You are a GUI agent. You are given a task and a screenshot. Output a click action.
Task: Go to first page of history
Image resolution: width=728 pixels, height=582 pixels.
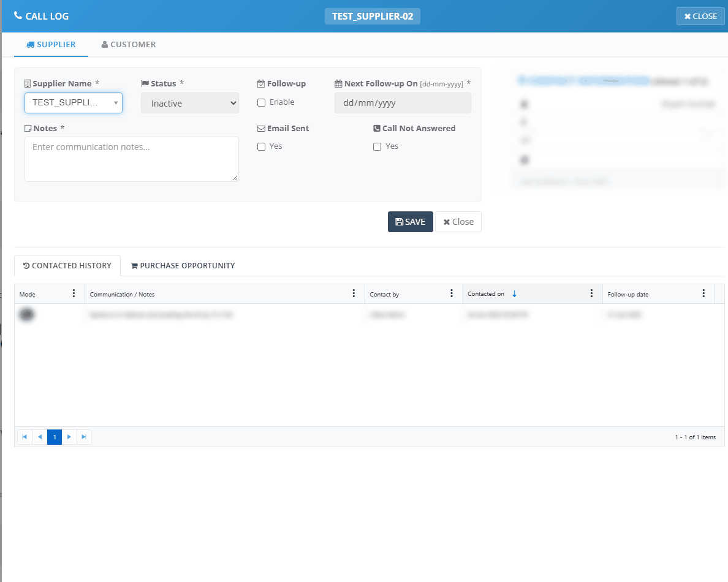(25, 437)
